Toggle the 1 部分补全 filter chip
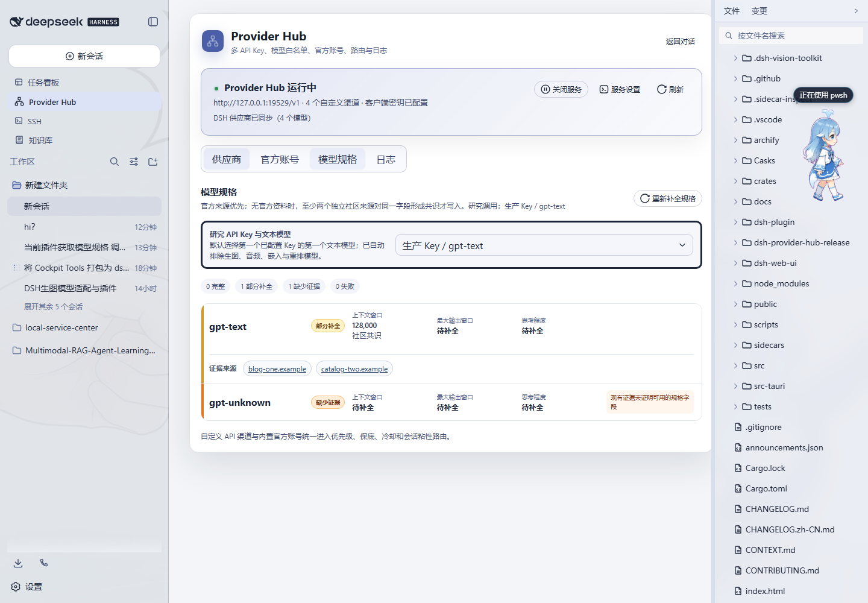This screenshot has height=603, width=868. click(x=256, y=286)
